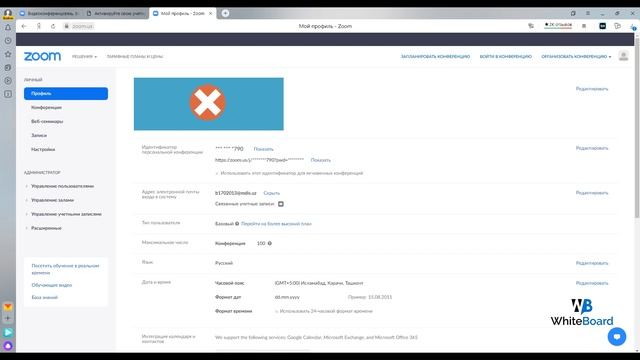
Task: Click the page translate icon in address bar
Action: click(531, 26)
